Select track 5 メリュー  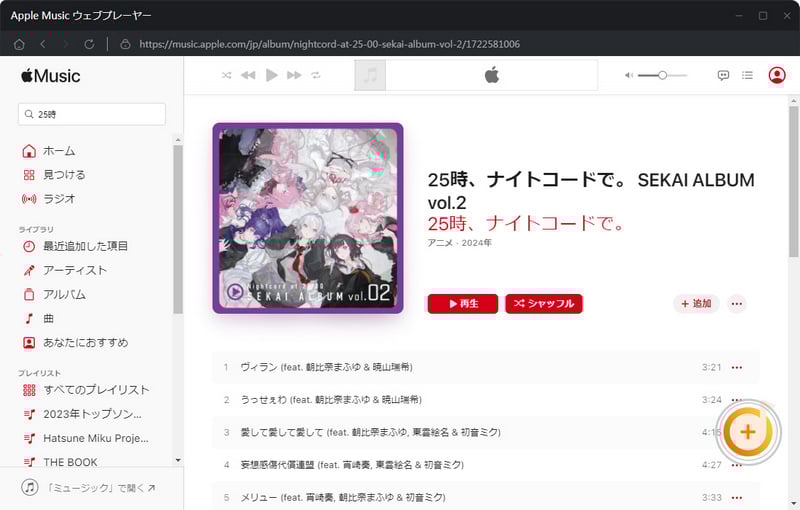(x=485, y=497)
